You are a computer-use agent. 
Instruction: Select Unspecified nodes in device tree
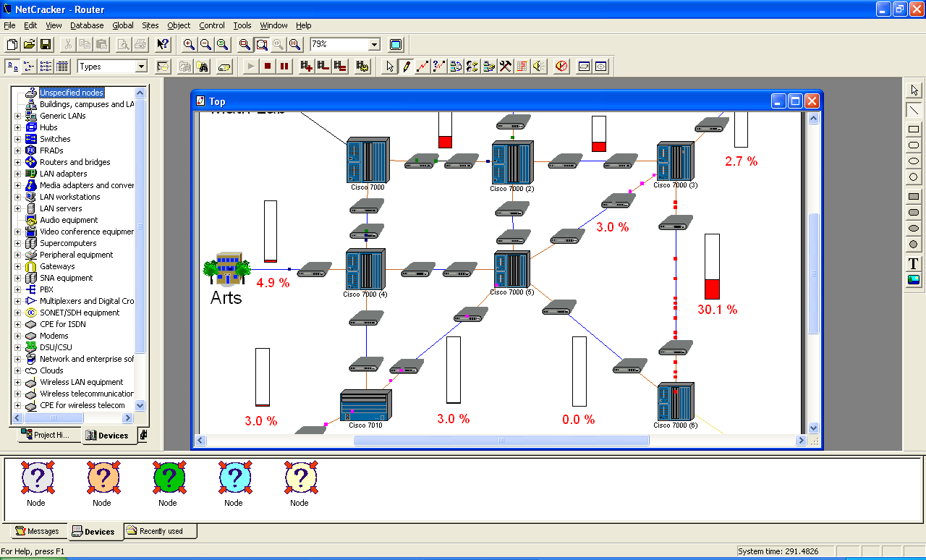71,93
